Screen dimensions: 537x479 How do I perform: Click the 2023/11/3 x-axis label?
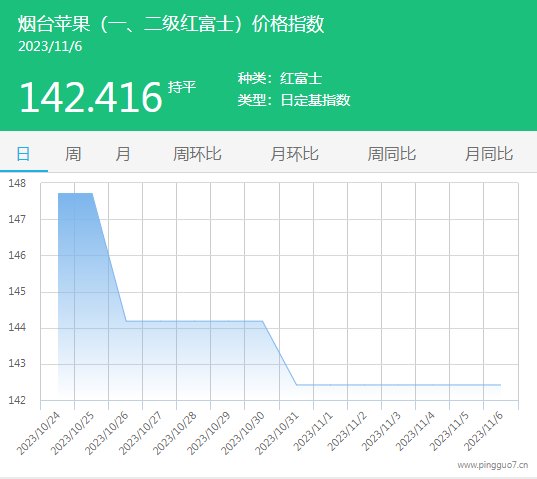click(x=381, y=431)
